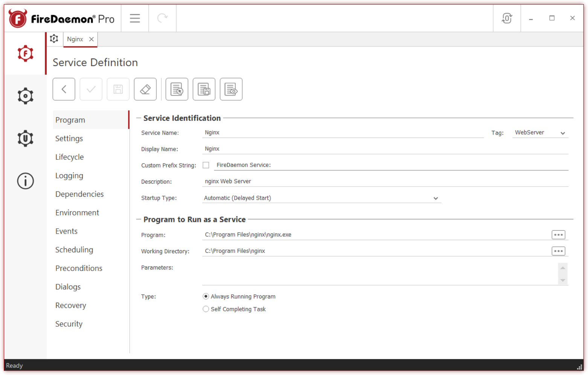Open the Security section
588x375 pixels.
click(90, 324)
